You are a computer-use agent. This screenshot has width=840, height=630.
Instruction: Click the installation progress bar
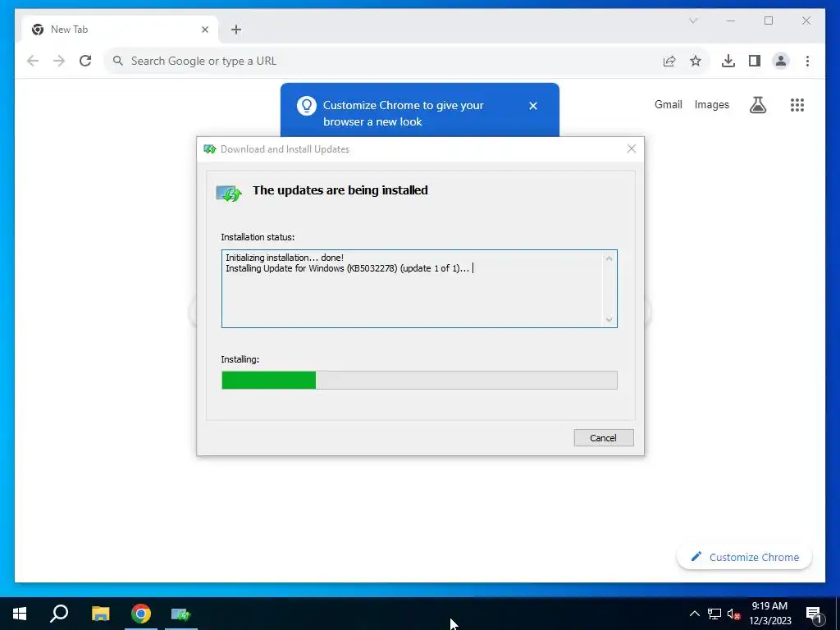pos(419,381)
